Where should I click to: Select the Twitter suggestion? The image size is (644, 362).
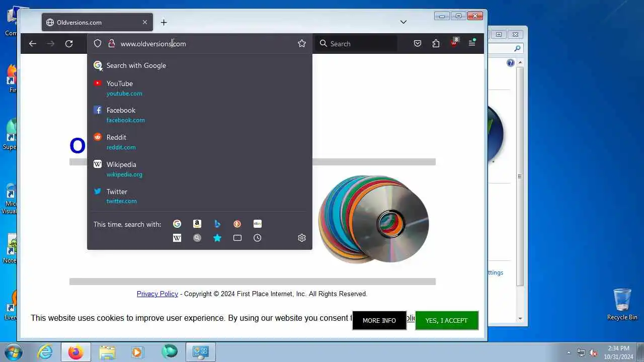199,196
